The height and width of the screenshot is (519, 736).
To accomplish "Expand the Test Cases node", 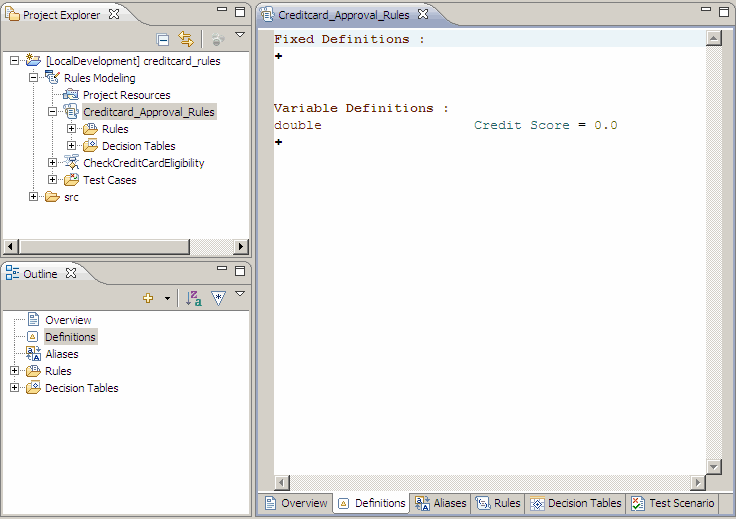I will click(x=53, y=180).
